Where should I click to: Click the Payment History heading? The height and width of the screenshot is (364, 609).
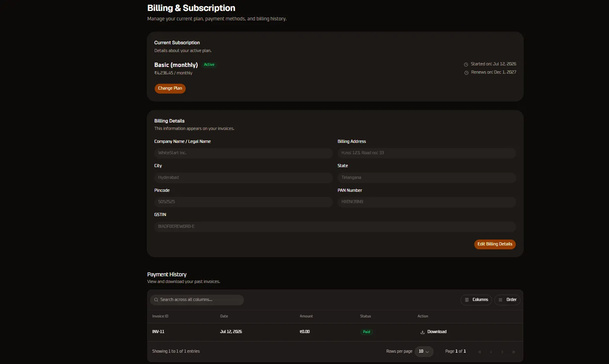point(167,274)
